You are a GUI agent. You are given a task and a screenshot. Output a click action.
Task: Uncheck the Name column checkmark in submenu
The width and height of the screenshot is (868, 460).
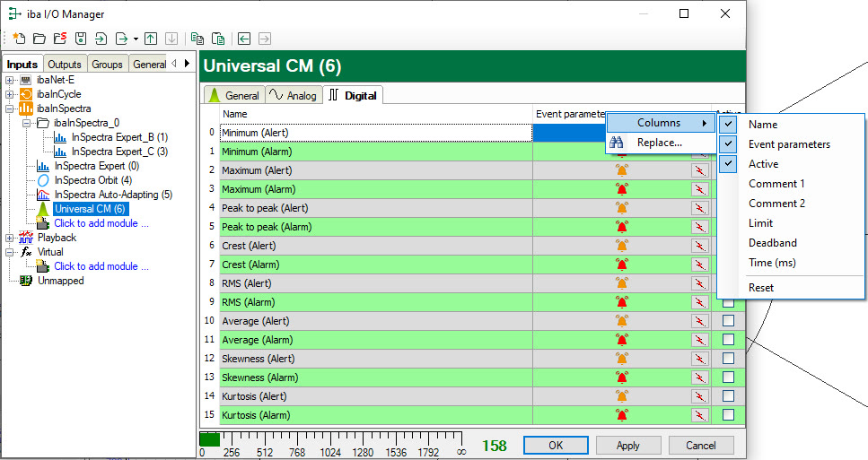729,125
